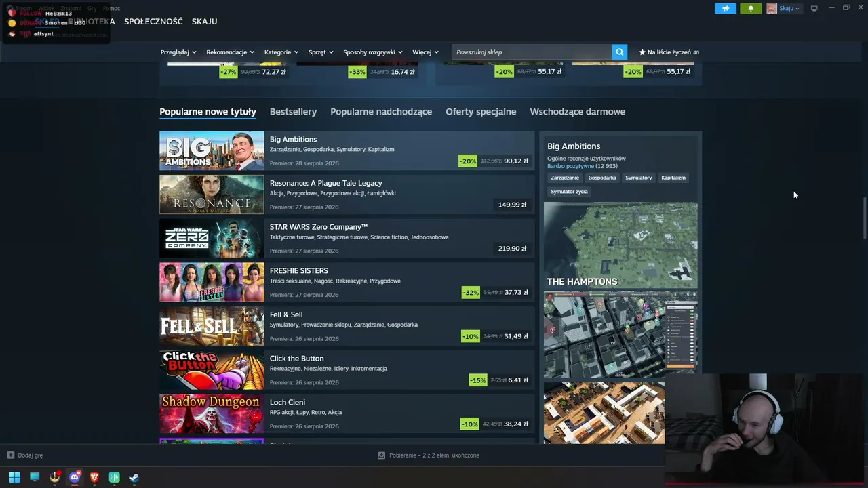Select the Symulatory tag in the preview panel
Screen dimensions: 868x488
coord(639,178)
